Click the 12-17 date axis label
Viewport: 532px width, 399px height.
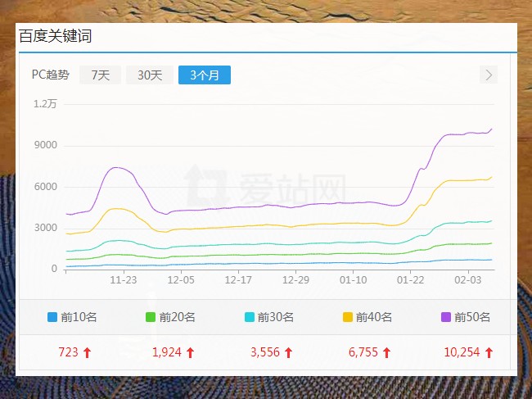click(238, 280)
